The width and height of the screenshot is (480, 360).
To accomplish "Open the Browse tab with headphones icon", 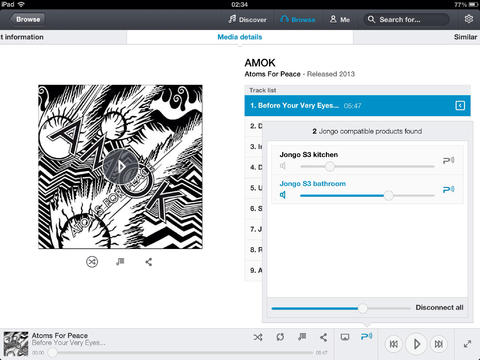I will coord(298,19).
